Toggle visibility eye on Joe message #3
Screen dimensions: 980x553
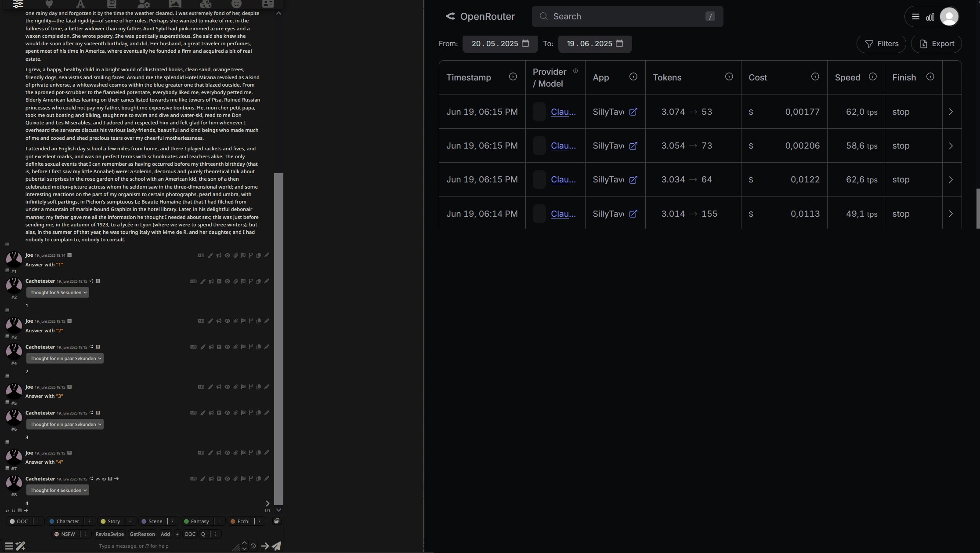(x=228, y=321)
